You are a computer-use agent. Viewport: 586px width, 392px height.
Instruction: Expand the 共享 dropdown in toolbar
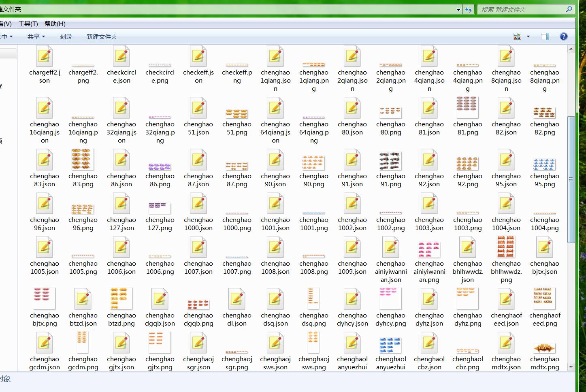[x=36, y=36]
